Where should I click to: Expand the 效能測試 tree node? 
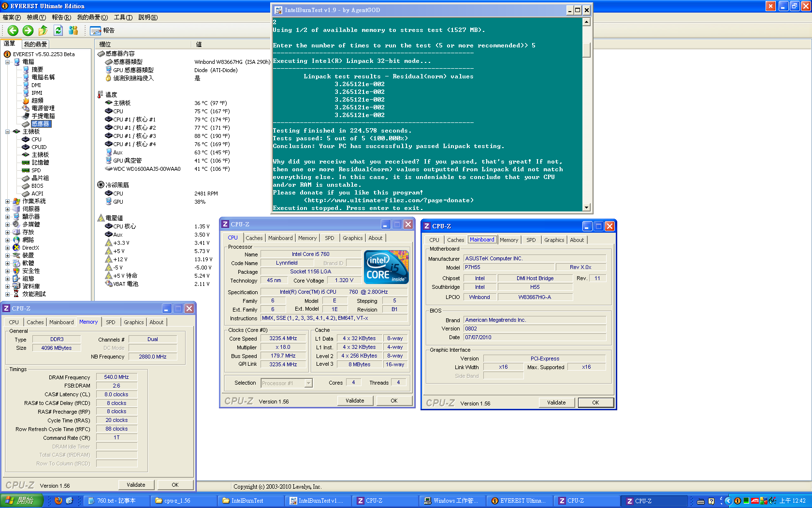(7, 294)
